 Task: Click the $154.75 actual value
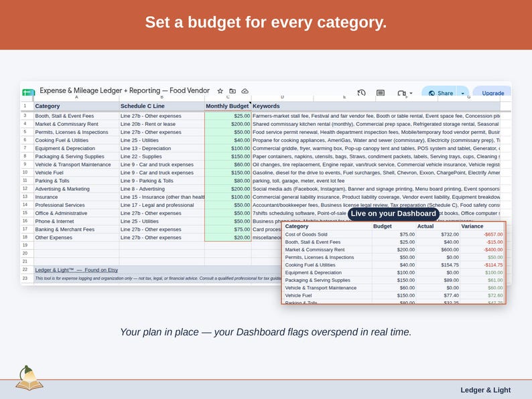click(x=450, y=264)
